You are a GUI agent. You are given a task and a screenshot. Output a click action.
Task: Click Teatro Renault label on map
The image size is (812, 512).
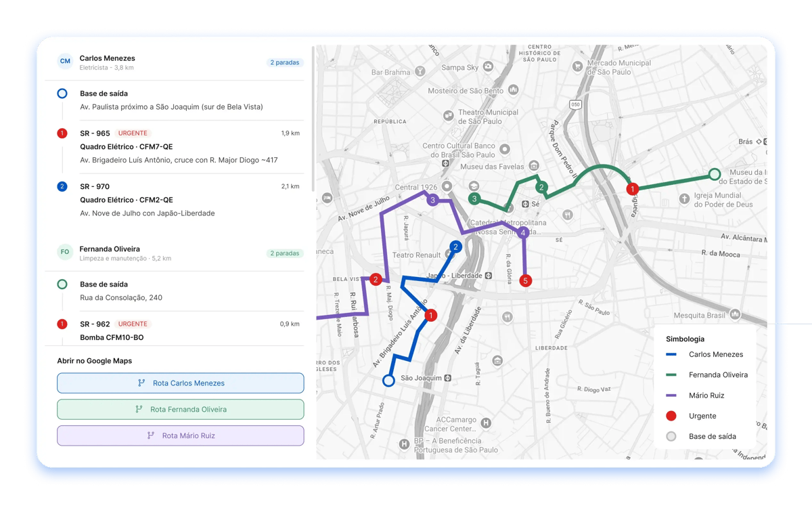click(417, 255)
